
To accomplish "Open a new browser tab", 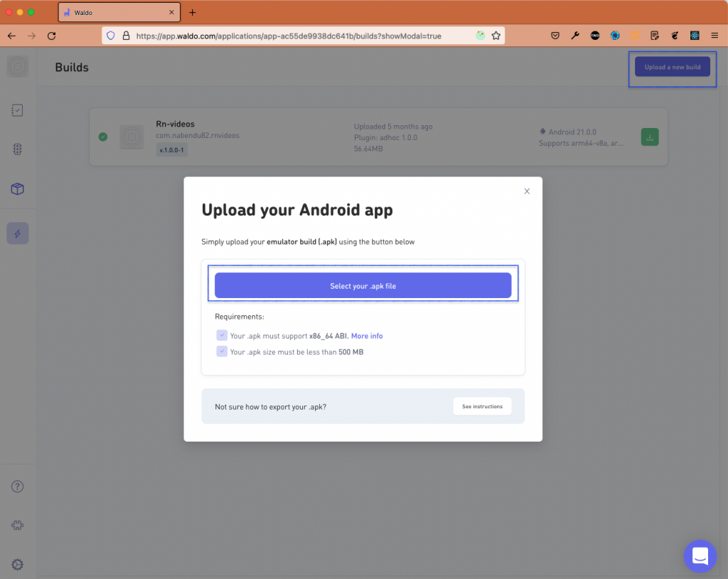I will (x=192, y=13).
